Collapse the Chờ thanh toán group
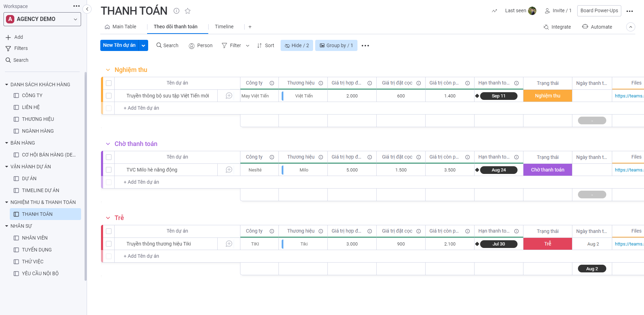 pos(108,144)
